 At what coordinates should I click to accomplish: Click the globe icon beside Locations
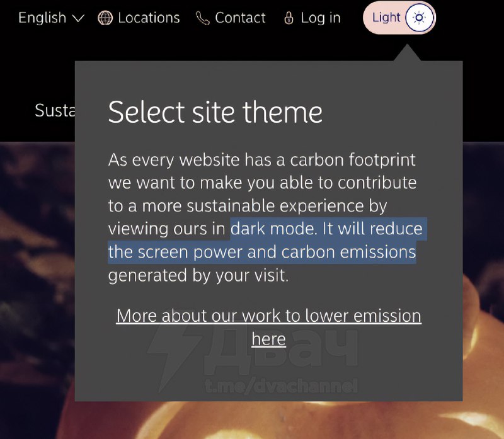click(x=105, y=18)
